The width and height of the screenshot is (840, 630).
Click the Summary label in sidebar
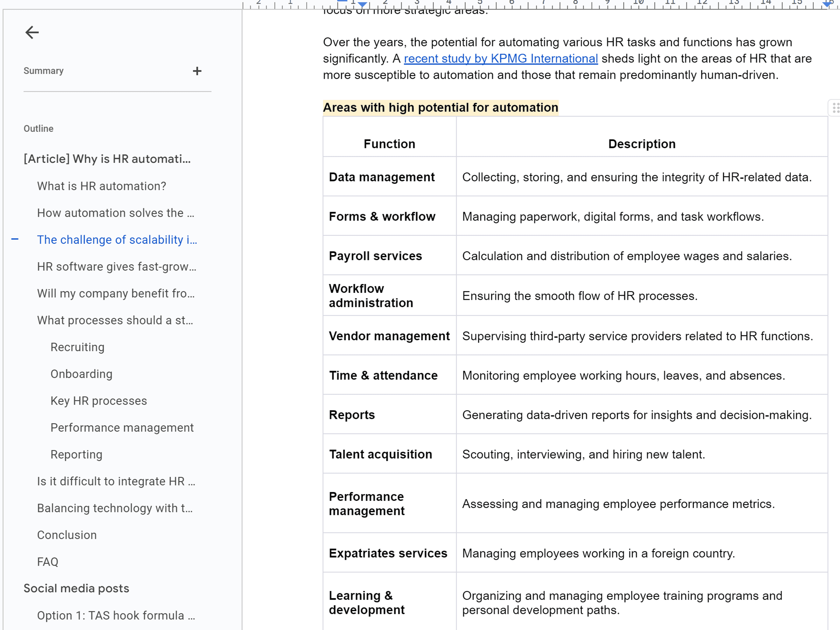pyautogui.click(x=44, y=71)
